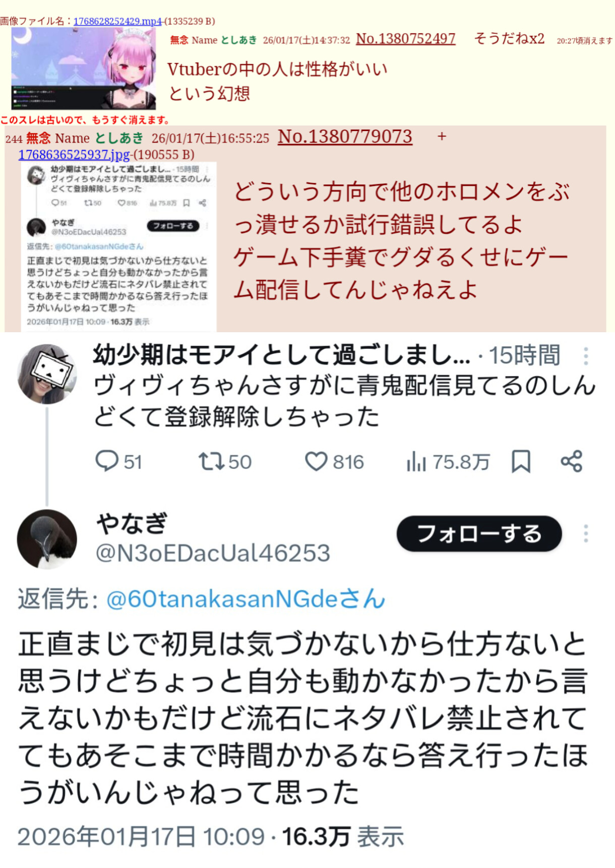Open the reply icon showing 51

[x=106, y=461]
